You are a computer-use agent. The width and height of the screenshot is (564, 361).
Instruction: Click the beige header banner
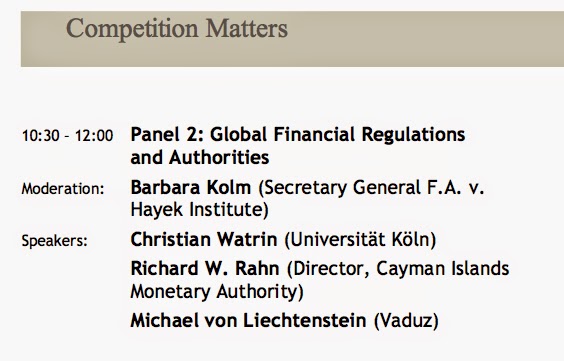click(292, 39)
